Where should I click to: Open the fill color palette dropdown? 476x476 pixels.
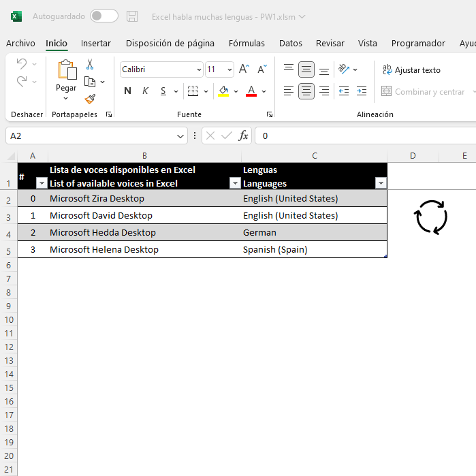236,91
